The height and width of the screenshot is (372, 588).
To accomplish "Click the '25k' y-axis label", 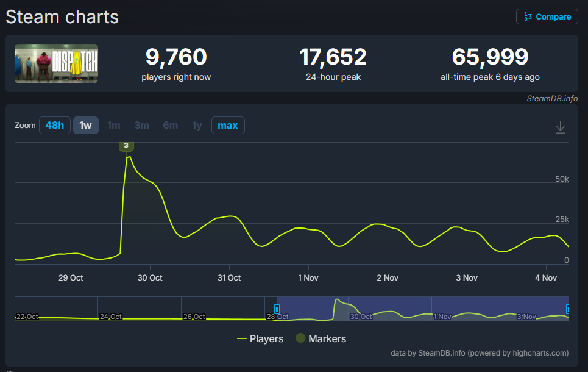I will (562, 220).
